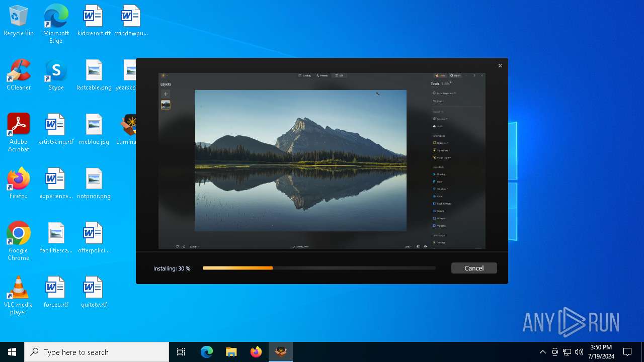Open the clock showing 3:50 PM

click(x=601, y=352)
